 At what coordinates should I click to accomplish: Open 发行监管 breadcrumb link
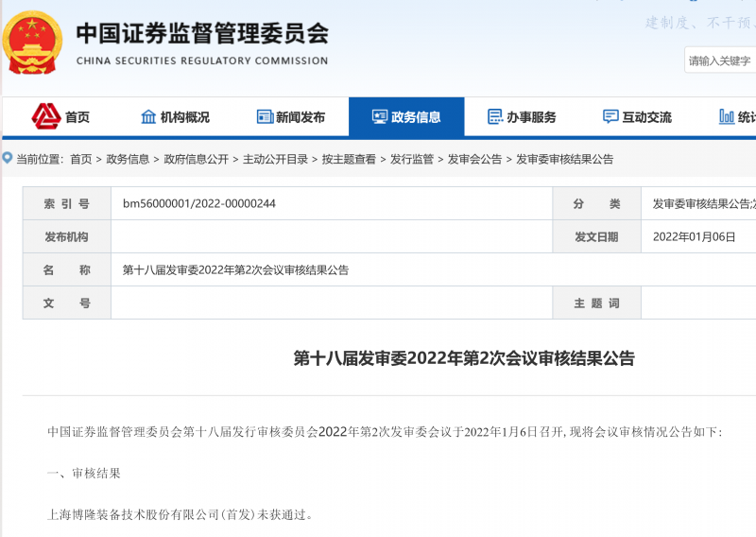412,159
